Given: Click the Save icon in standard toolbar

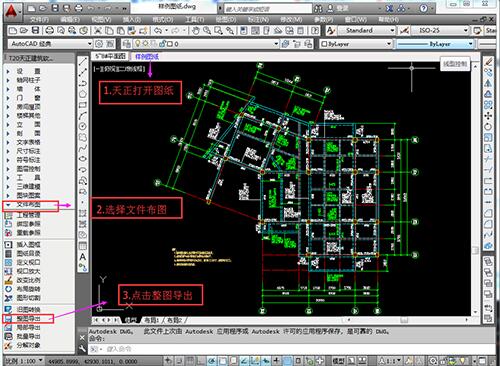Looking at the screenshot, I should coord(35,31).
